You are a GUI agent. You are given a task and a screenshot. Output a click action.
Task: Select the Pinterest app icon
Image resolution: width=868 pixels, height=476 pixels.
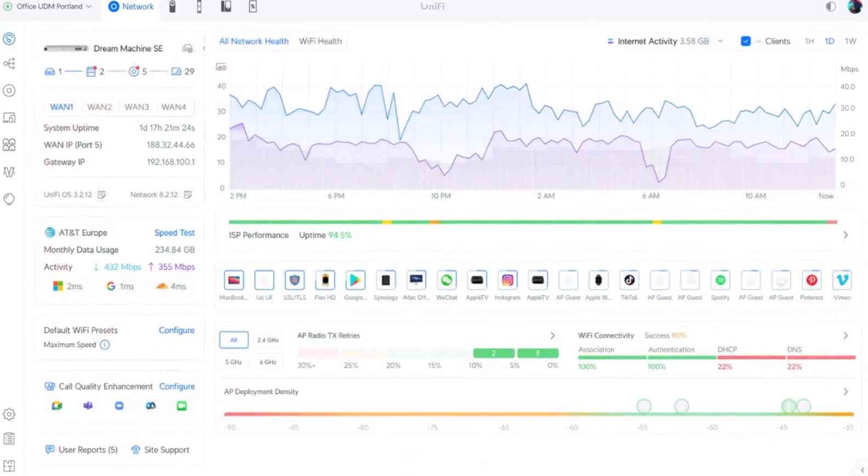[x=811, y=281]
